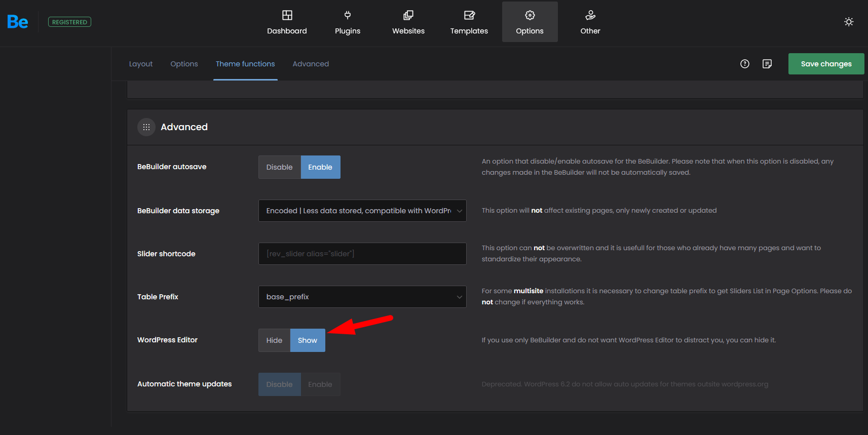
Task: Toggle light/dark mode sun icon
Action: [x=849, y=22]
